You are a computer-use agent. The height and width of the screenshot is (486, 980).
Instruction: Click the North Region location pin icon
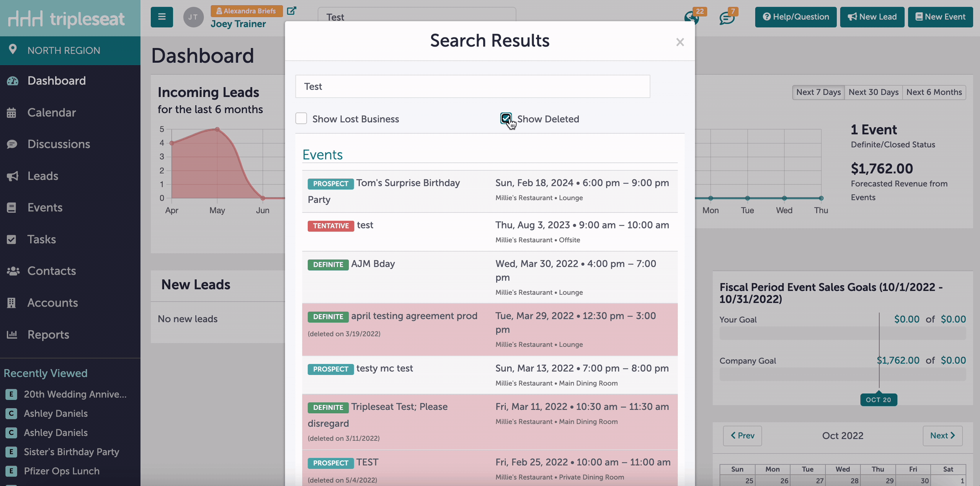pyautogui.click(x=12, y=50)
